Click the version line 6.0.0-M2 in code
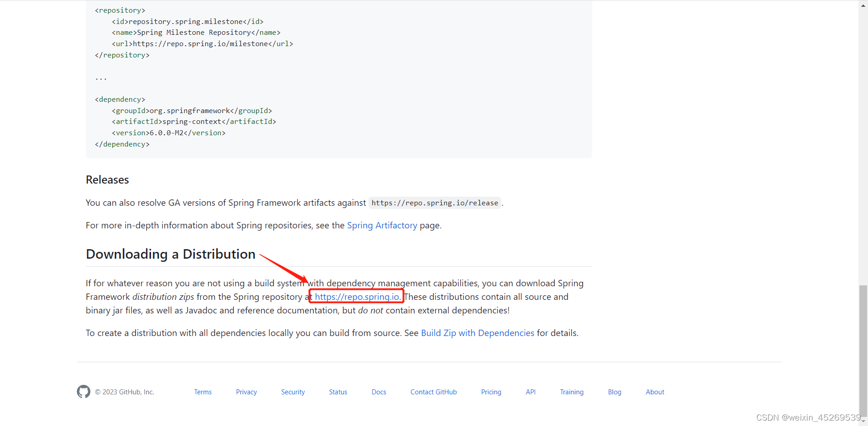Viewport: 868px width, 426px height. (x=169, y=133)
